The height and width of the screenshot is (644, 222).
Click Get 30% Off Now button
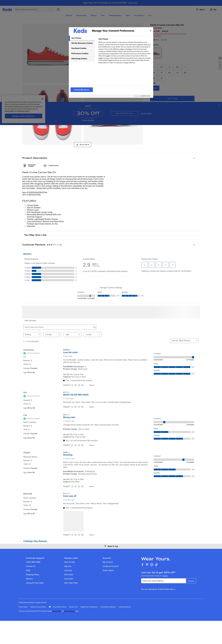pos(125,113)
